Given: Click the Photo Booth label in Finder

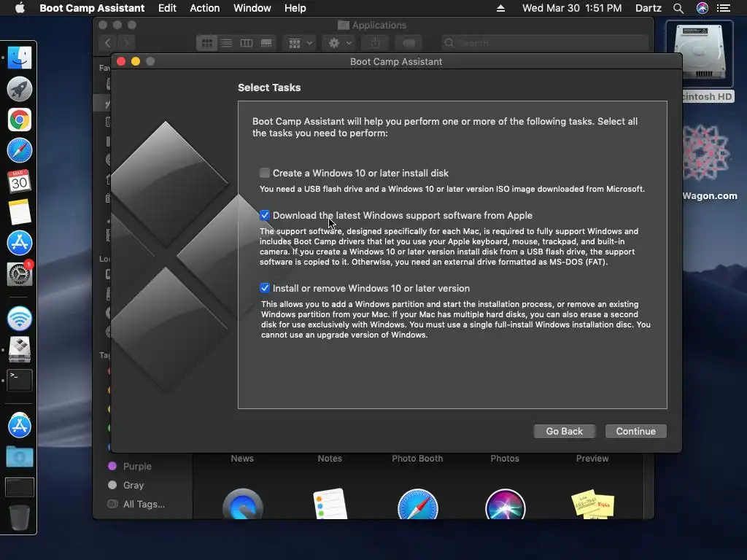Looking at the screenshot, I should tap(417, 458).
